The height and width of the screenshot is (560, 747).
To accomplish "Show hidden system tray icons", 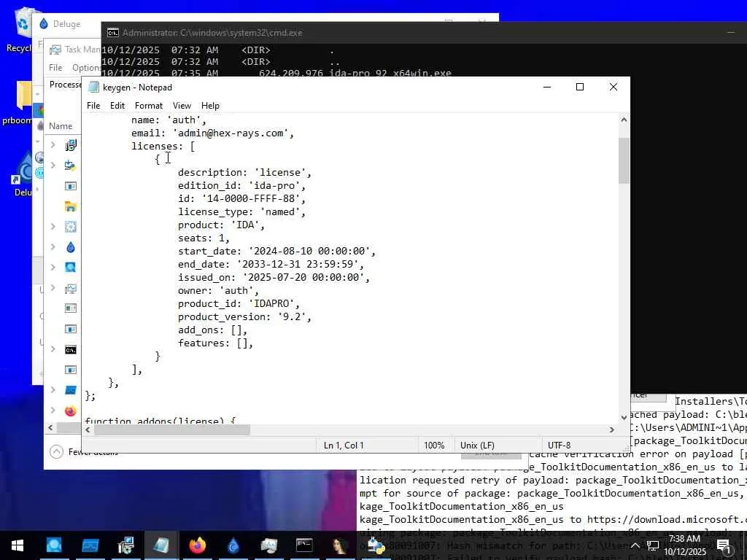I will (635, 545).
